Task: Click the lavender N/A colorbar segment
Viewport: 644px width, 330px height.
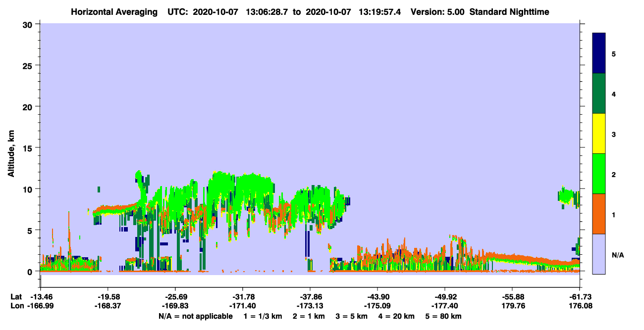Action: coord(599,254)
